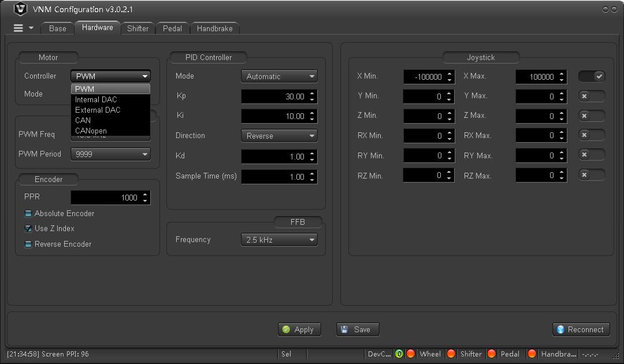This screenshot has width=624, height=364.
Task: Toggle the RX axis enable switch
Action: [x=592, y=135]
